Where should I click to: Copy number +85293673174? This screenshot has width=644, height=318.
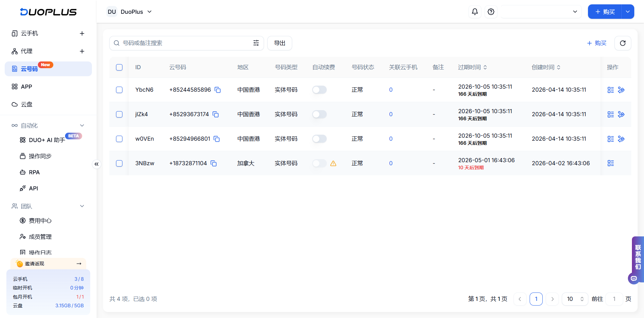(216, 114)
